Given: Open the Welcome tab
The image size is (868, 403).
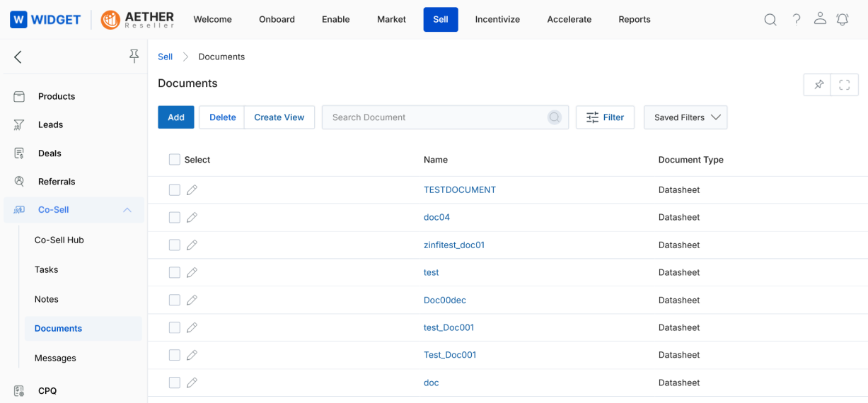Looking at the screenshot, I should pyautogui.click(x=212, y=19).
